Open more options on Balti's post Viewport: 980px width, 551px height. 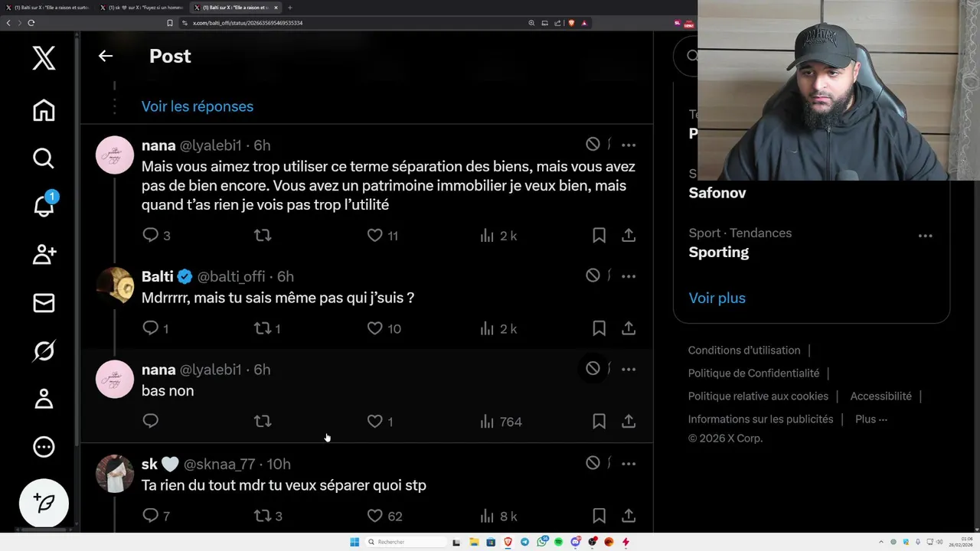click(629, 276)
